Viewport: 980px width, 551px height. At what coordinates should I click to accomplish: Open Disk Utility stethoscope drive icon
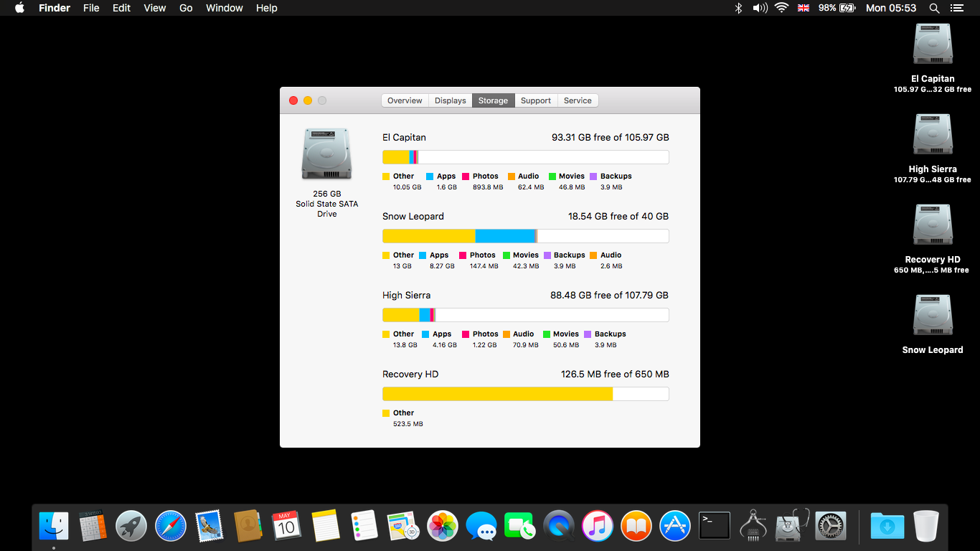792,526
